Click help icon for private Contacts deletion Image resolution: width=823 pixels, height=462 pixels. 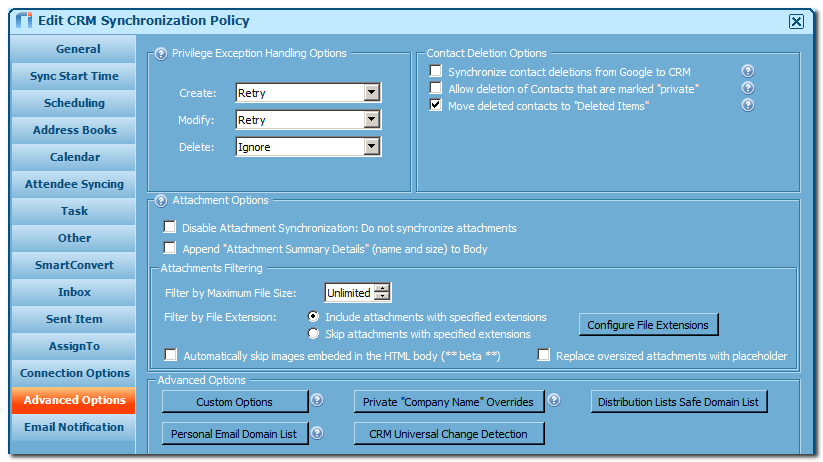click(x=748, y=88)
